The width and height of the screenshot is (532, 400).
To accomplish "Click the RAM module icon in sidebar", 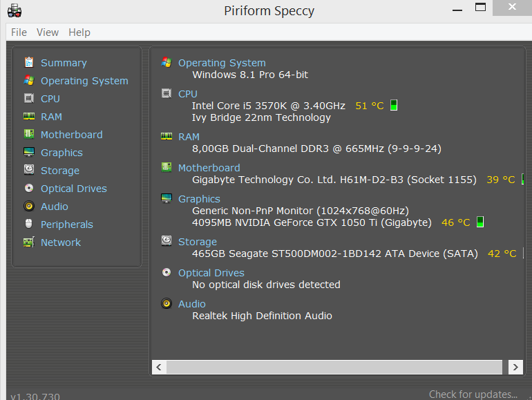I will (29, 116).
